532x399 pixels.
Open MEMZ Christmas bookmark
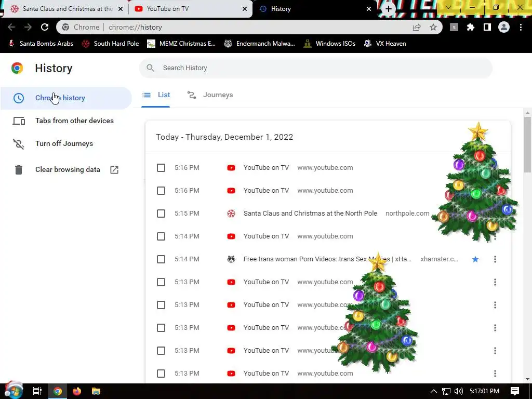tap(181, 44)
